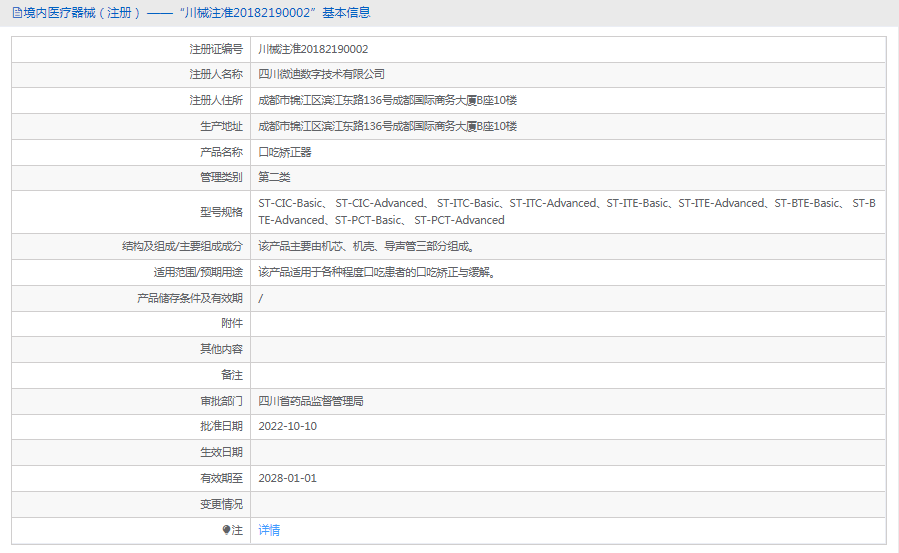
Task: Click the 变更情况 label
Action: (x=221, y=504)
